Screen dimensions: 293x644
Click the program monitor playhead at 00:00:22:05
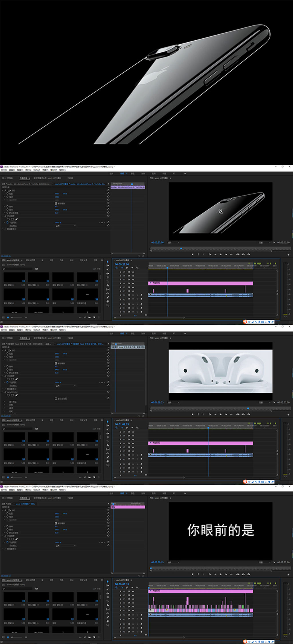click(181, 248)
